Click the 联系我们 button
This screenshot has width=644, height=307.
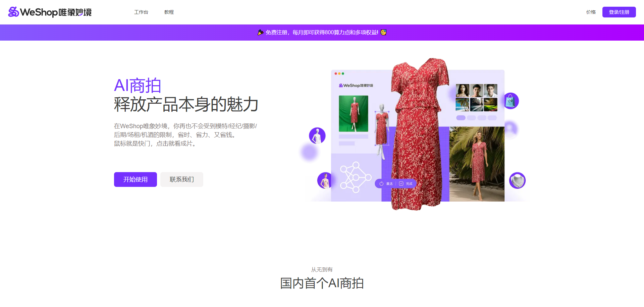181,180
